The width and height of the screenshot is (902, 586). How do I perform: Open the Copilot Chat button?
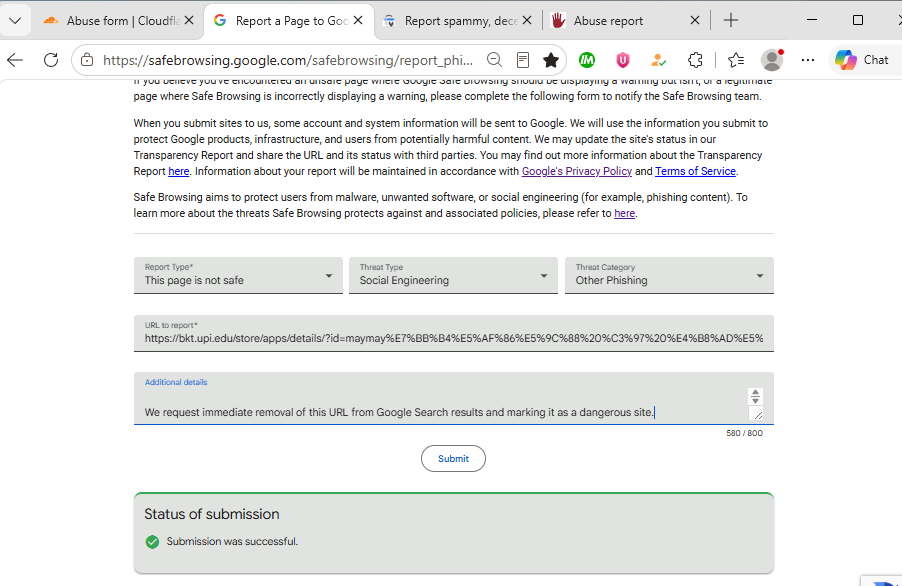click(x=862, y=60)
